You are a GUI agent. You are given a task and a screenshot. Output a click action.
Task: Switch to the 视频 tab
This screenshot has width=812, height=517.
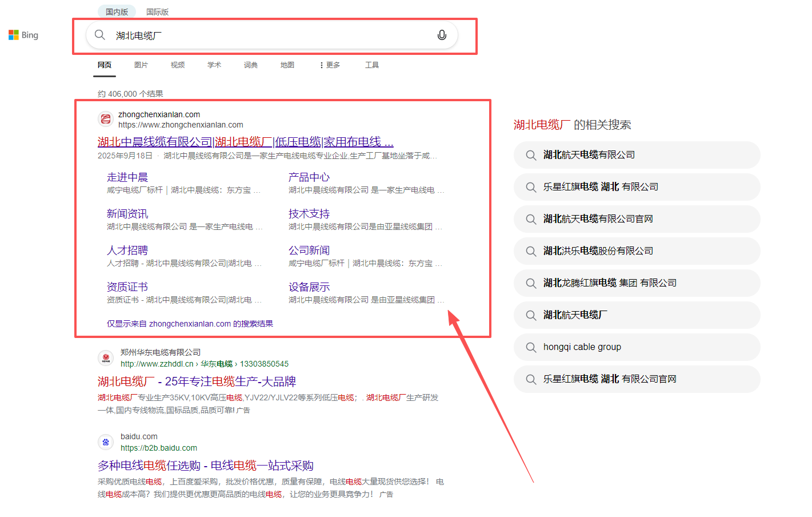tap(178, 65)
